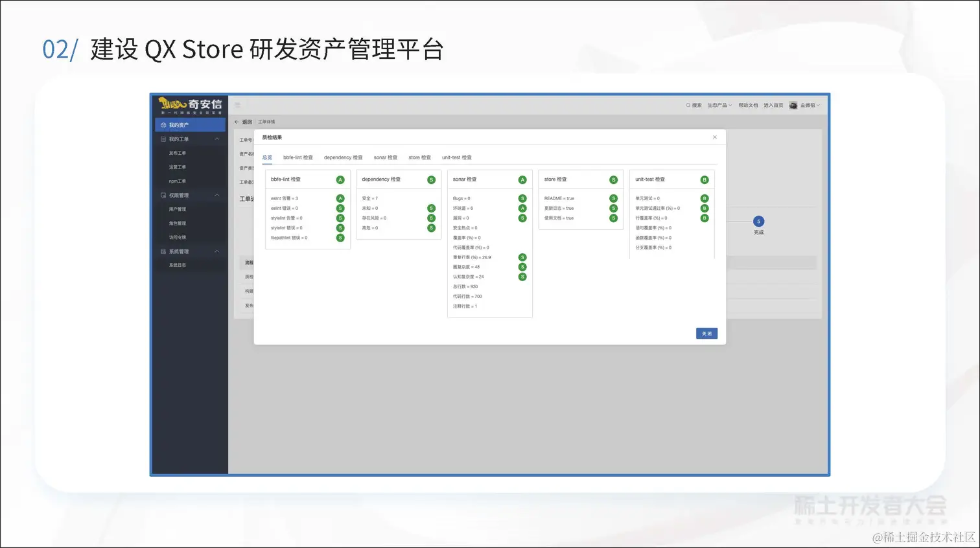Open 访问令牌 in the sidebar

[178, 238]
